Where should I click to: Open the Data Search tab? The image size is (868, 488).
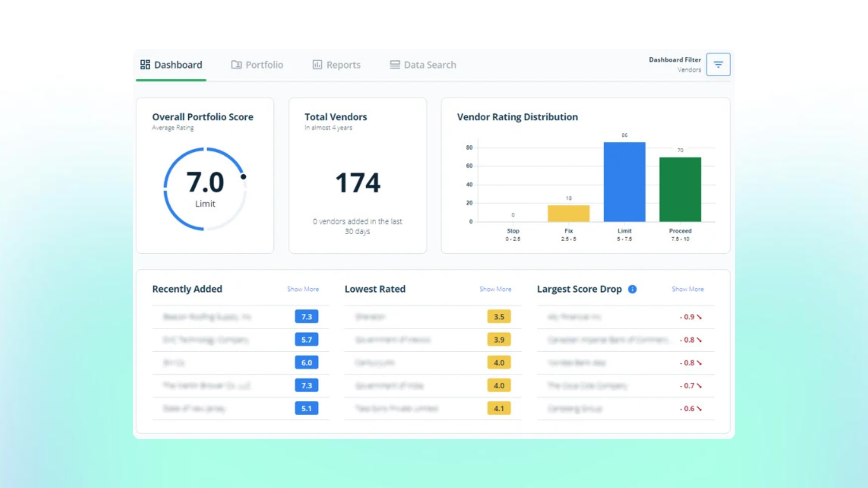click(423, 65)
